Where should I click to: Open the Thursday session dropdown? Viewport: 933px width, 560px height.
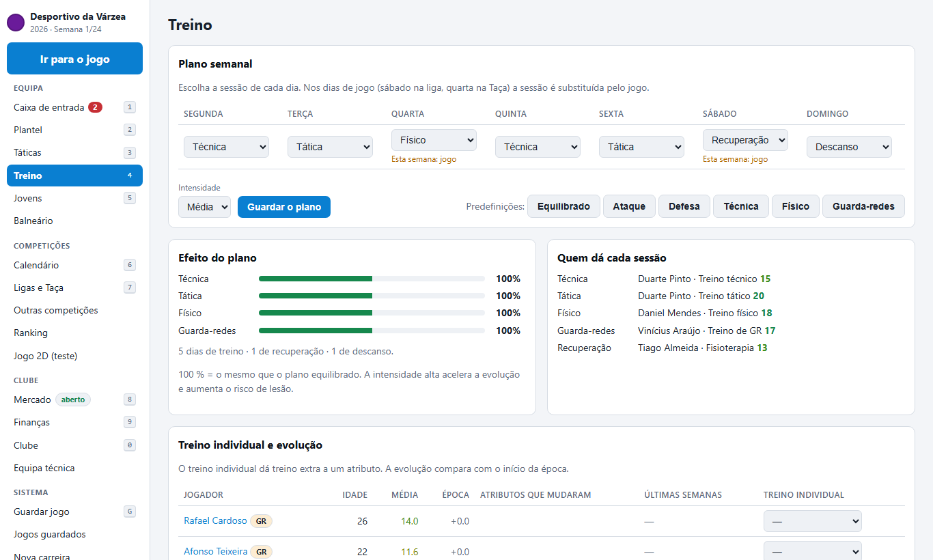pyautogui.click(x=538, y=147)
